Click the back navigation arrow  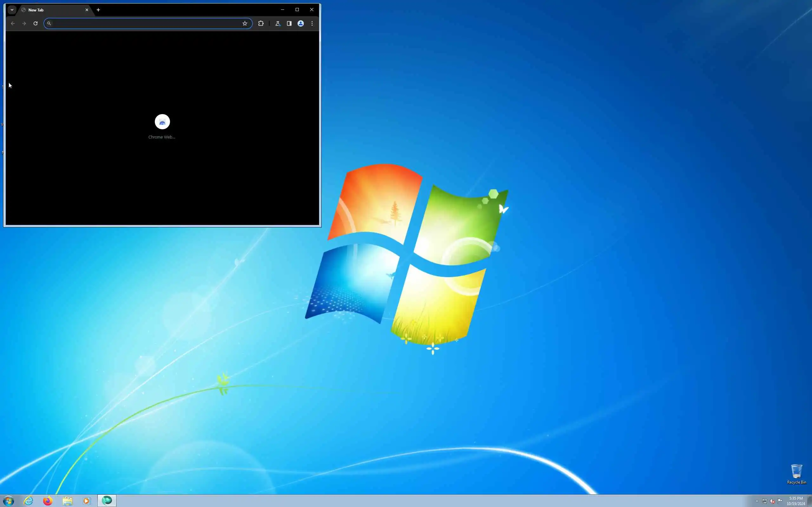pyautogui.click(x=13, y=23)
